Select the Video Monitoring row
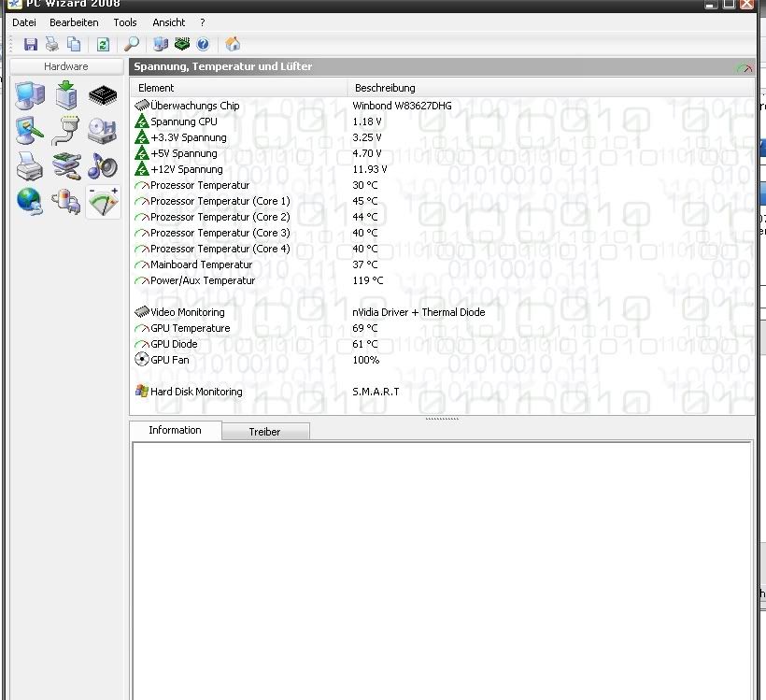Screen dimensions: 766x700 point(442,312)
